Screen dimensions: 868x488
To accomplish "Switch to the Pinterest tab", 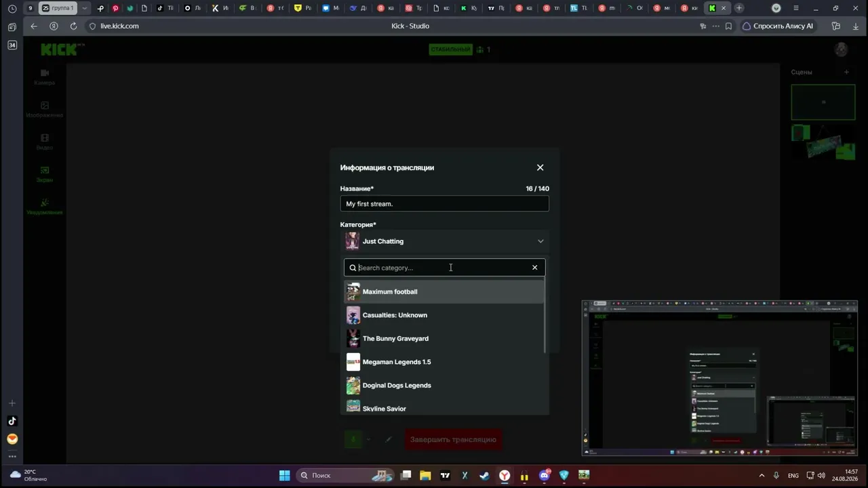I will (115, 8).
